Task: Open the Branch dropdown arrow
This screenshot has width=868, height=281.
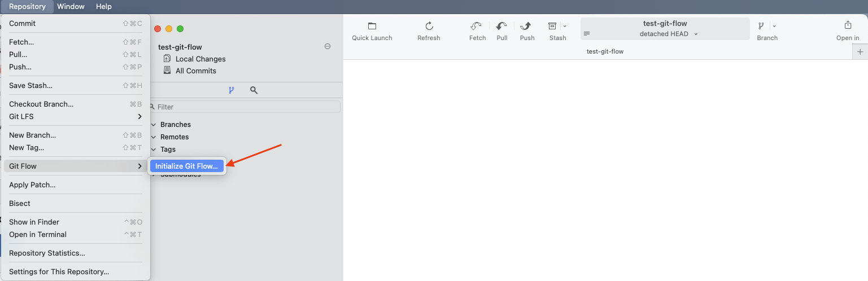Action: [x=774, y=26]
